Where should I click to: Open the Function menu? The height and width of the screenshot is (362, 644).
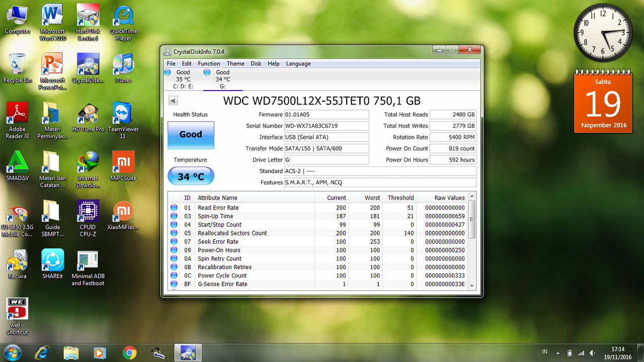[209, 64]
